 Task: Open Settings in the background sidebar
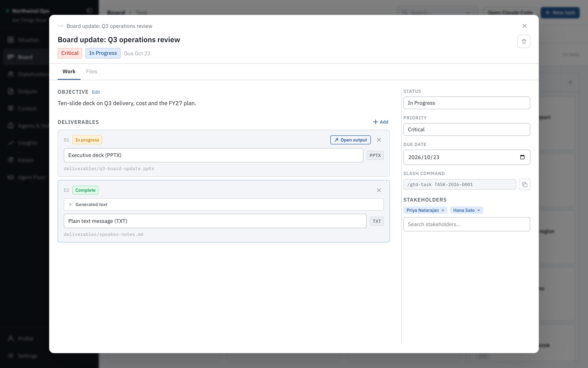point(28,356)
